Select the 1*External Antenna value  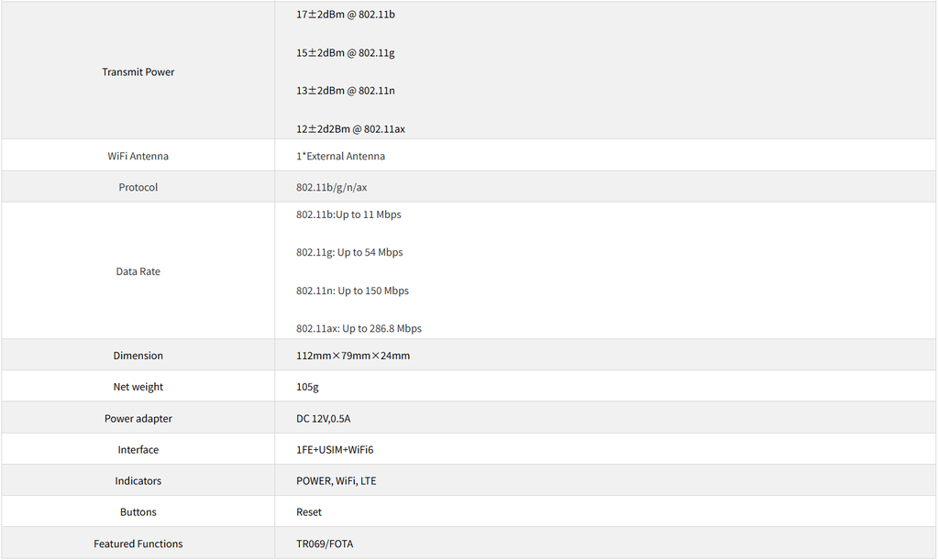point(340,156)
